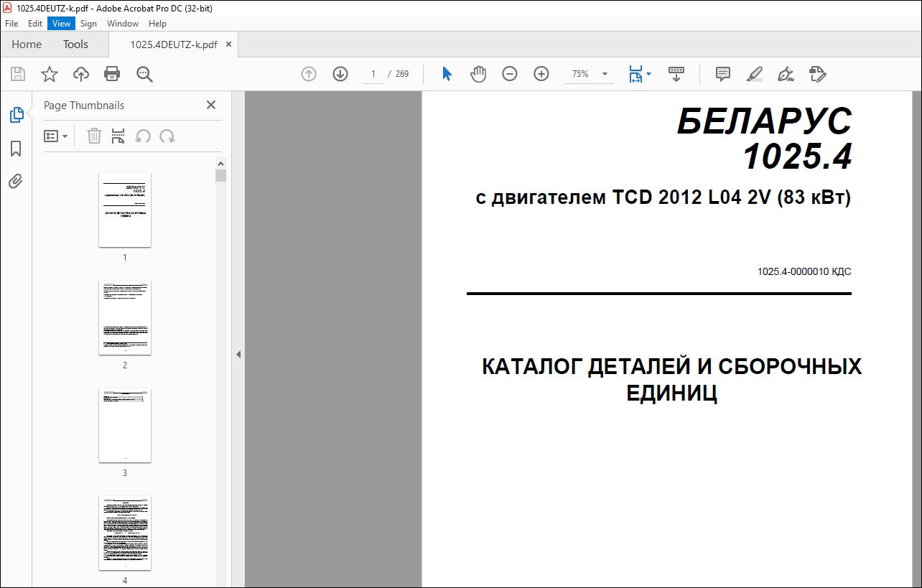
Task: Click the stamp tool icon
Action: [818, 74]
